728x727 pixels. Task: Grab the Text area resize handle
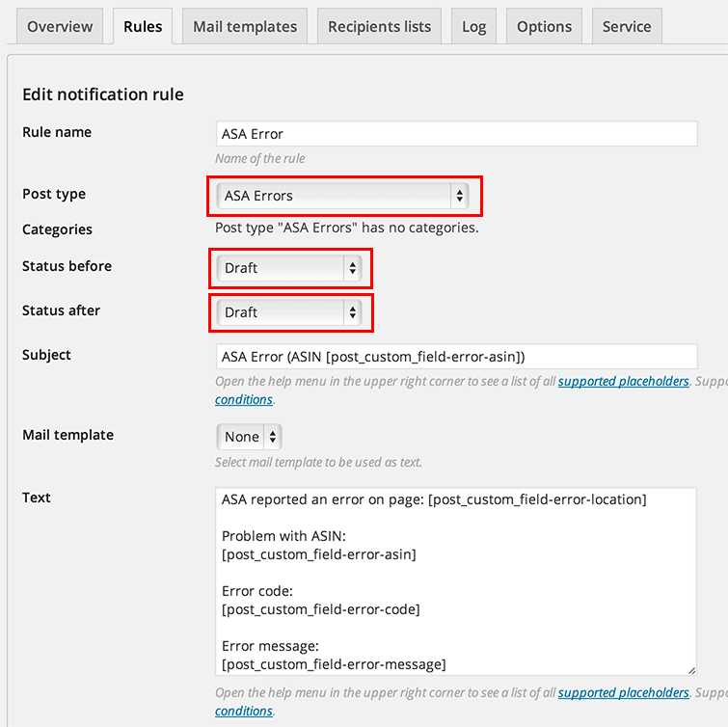tap(691, 670)
